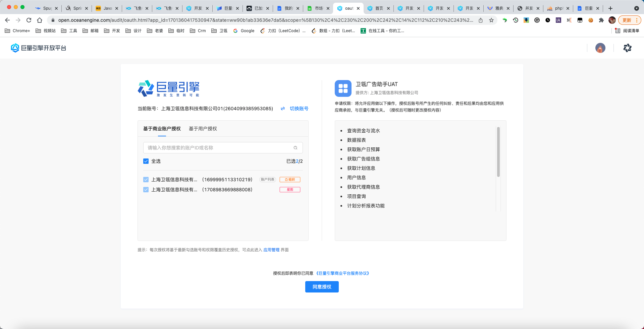The image size is (644, 329).
Task: Click the share icon in address bar
Action: coord(481,20)
